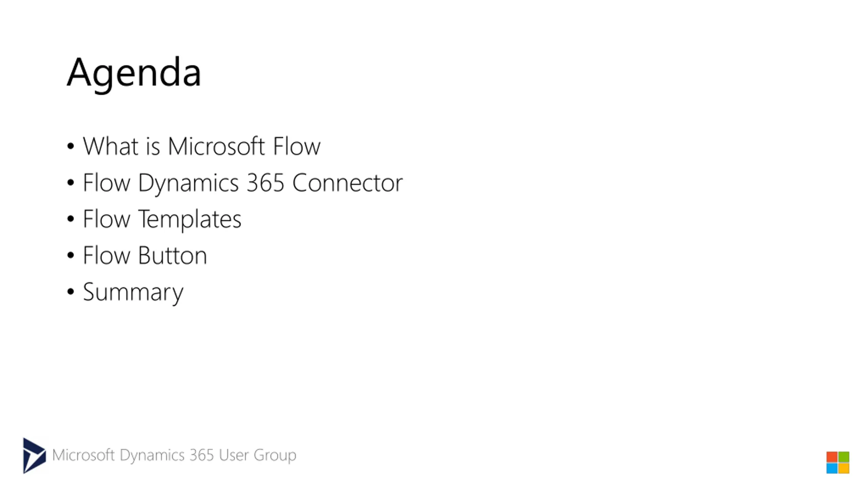Click the Dynamics 365 arrow logo icon
868x488 pixels.
pyautogui.click(x=34, y=455)
